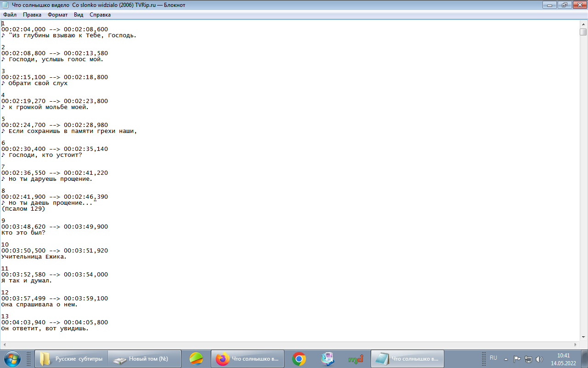Click the green-orange round taskbar icon

click(x=196, y=359)
